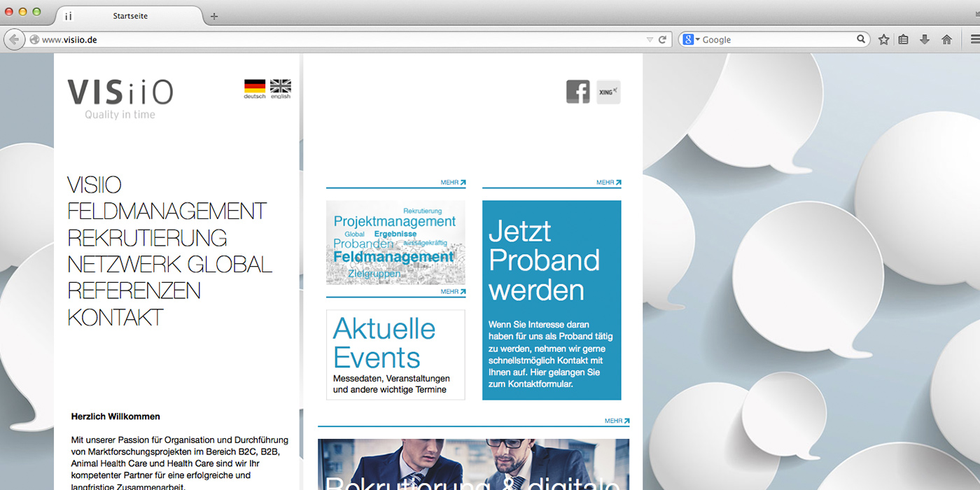Follow the MEHR link above Aktuelle Events

[x=453, y=292]
